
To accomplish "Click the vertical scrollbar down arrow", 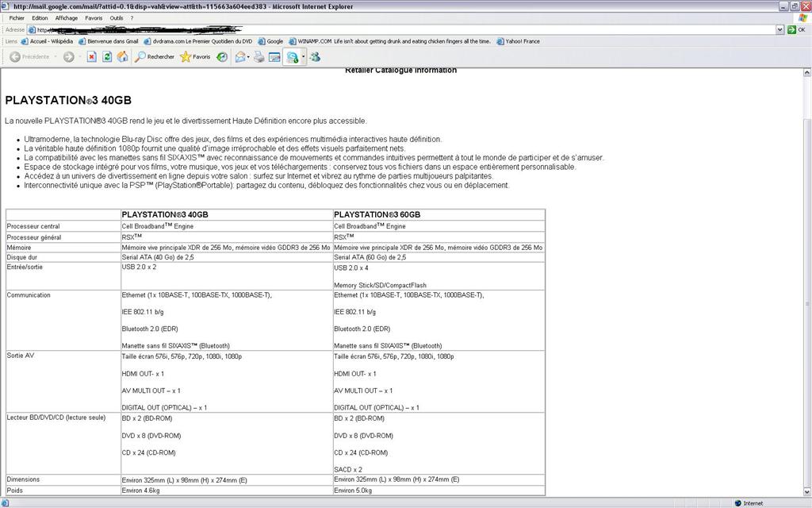I will 806,492.
